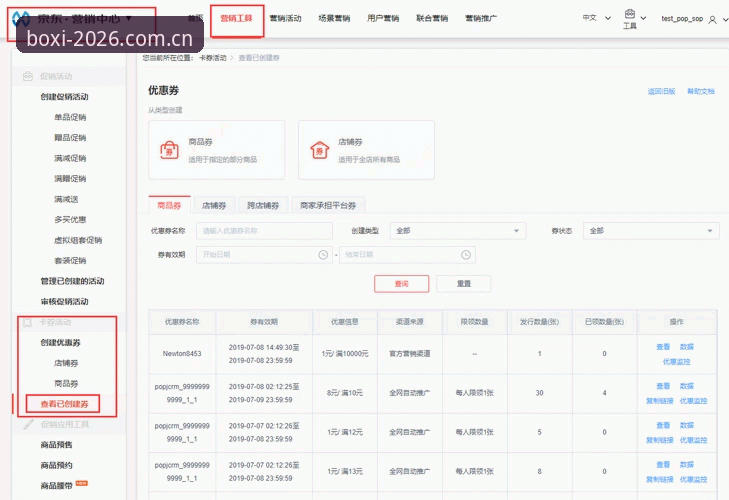Open the start date clock icon
729x500 pixels.
pyautogui.click(x=323, y=255)
